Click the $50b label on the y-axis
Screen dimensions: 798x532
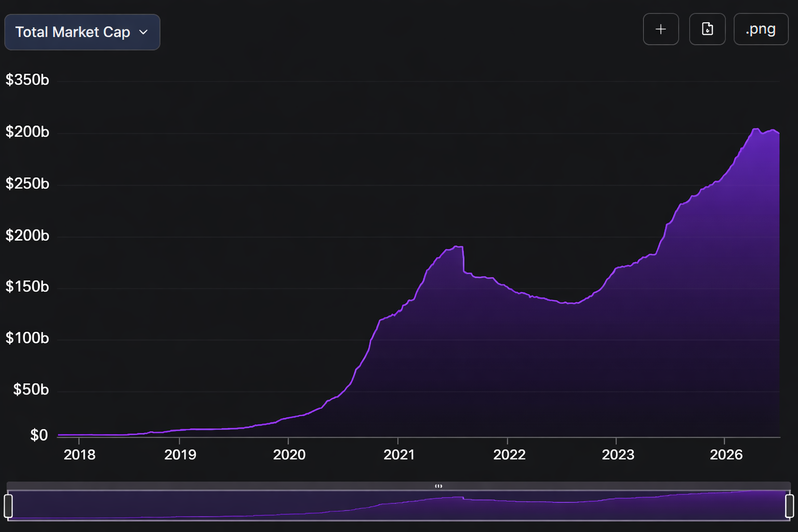tap(31, 390)
